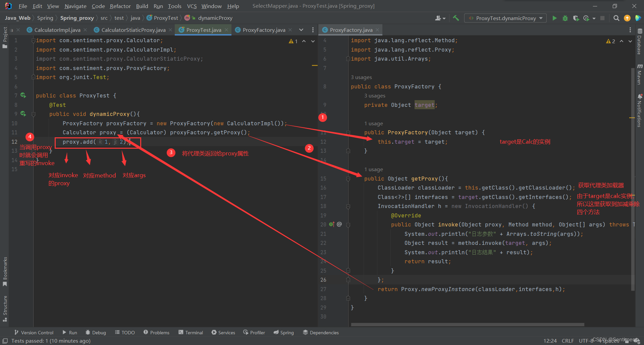
Task: Show hidden editor tabs dropdown chevron
Action: (301, 30)
